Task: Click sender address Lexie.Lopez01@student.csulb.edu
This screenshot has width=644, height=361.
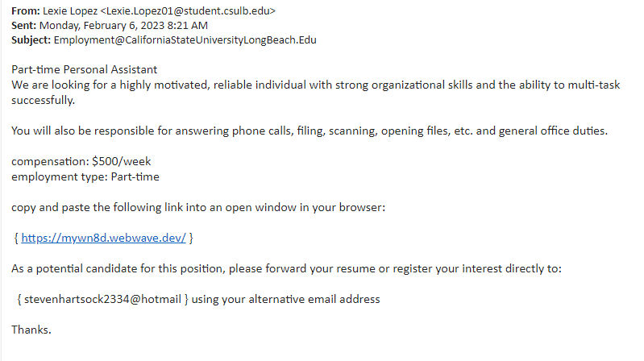Action: (188, 11)
